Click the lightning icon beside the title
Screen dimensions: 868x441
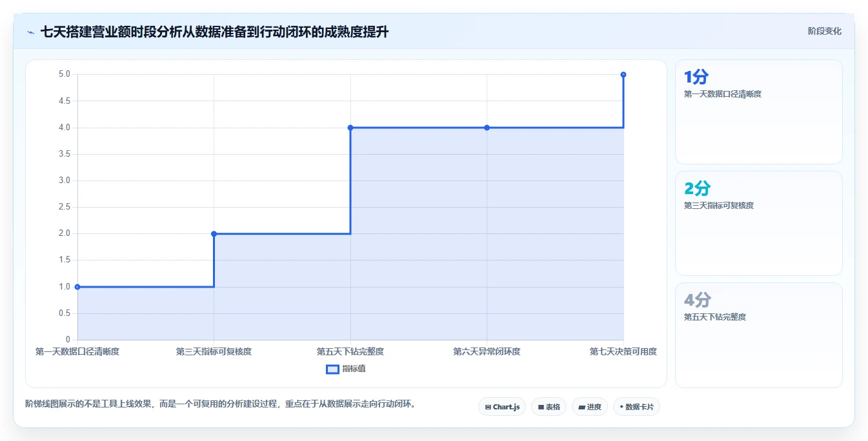pos(31,32)
